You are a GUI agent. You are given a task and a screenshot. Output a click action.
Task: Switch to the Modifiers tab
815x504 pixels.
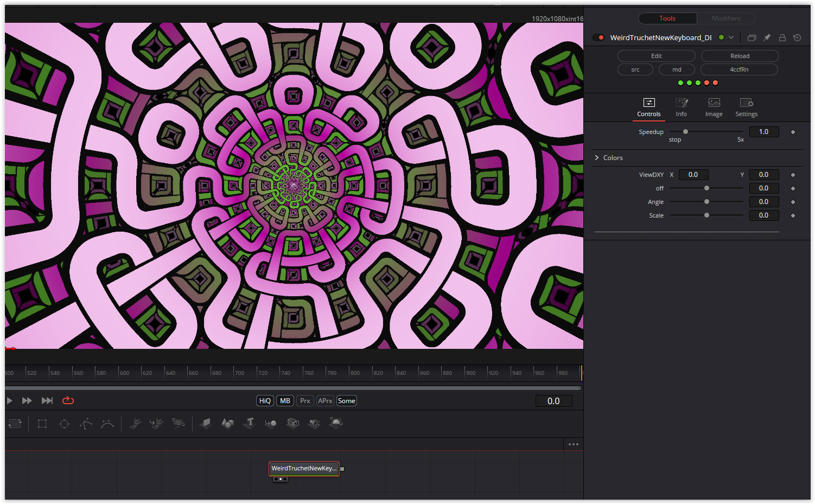[726, 18]
